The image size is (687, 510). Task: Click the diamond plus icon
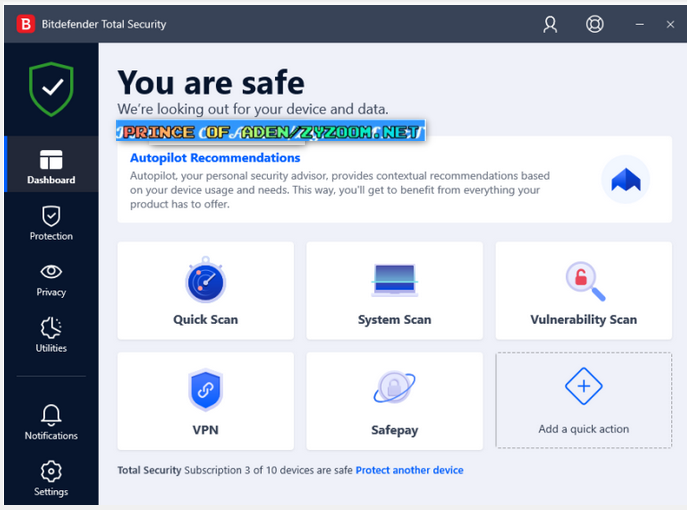coord(584,386)
